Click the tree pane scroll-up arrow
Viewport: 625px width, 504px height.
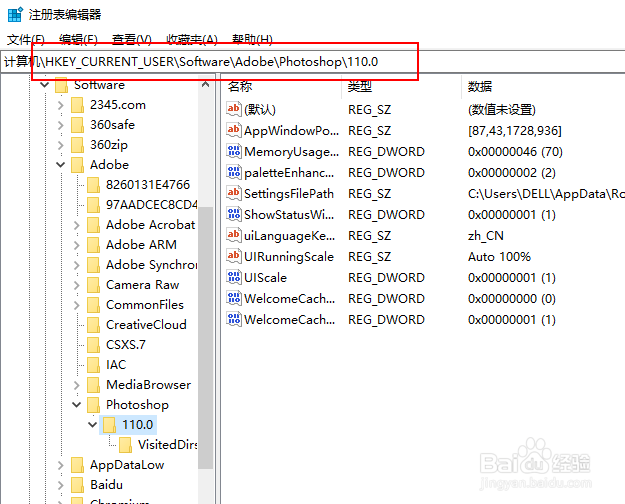coord(205,85)
